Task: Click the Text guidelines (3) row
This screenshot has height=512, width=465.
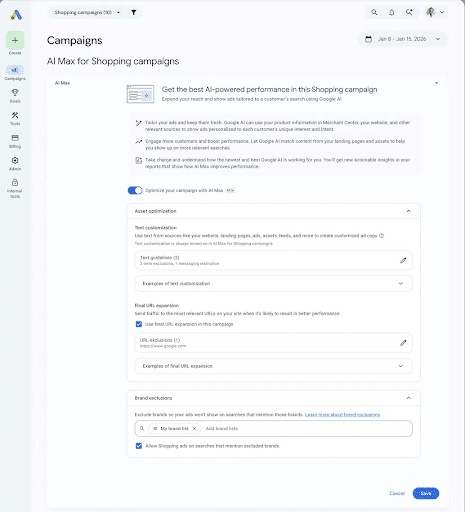Action: click(x=273, y=260)
